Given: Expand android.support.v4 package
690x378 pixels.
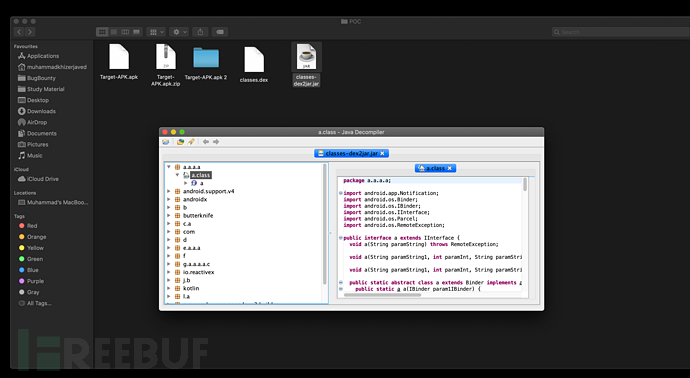Looking at the screenshot, I should (169, 191).
